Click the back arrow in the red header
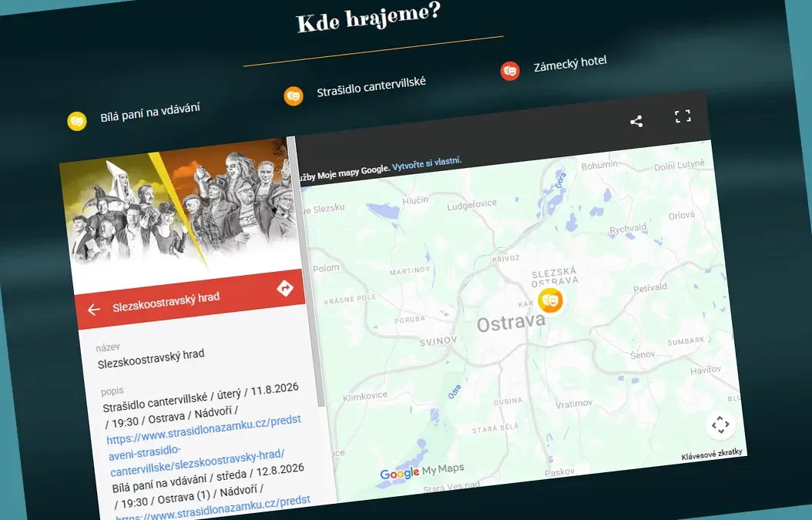Screen dimensions: 812x520 coord(92,308)
